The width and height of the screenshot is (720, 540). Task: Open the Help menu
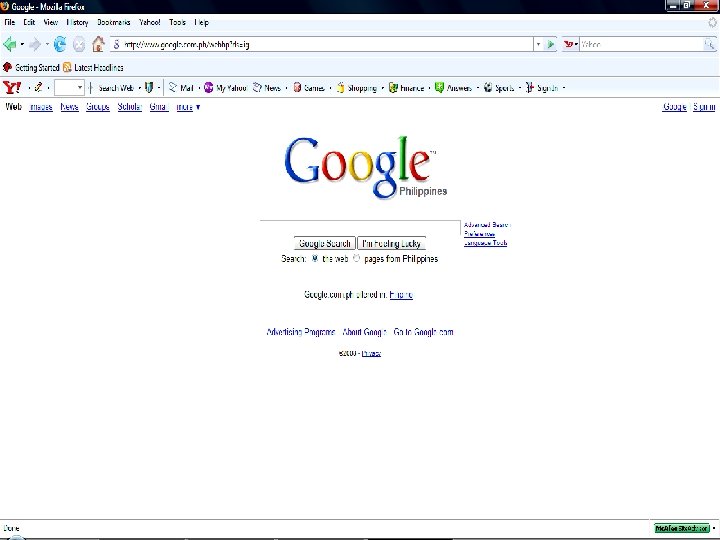pyautogui.click(x=201, y=22)
